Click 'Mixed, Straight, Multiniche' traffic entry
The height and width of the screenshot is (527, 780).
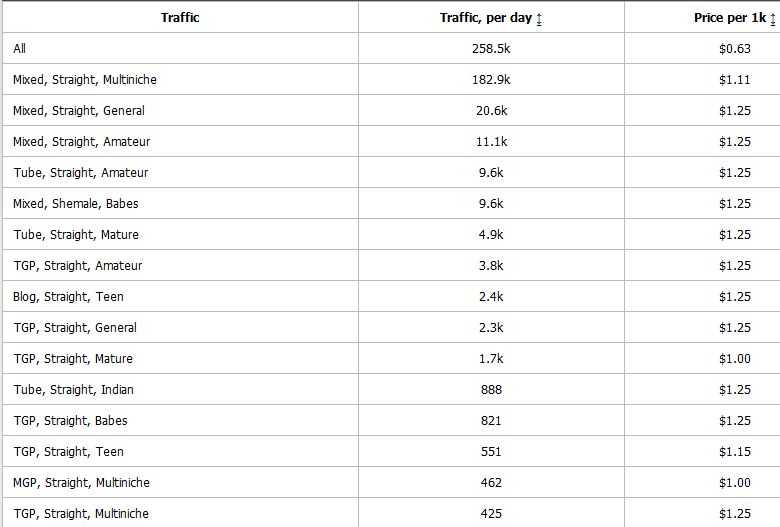(85, 80)
